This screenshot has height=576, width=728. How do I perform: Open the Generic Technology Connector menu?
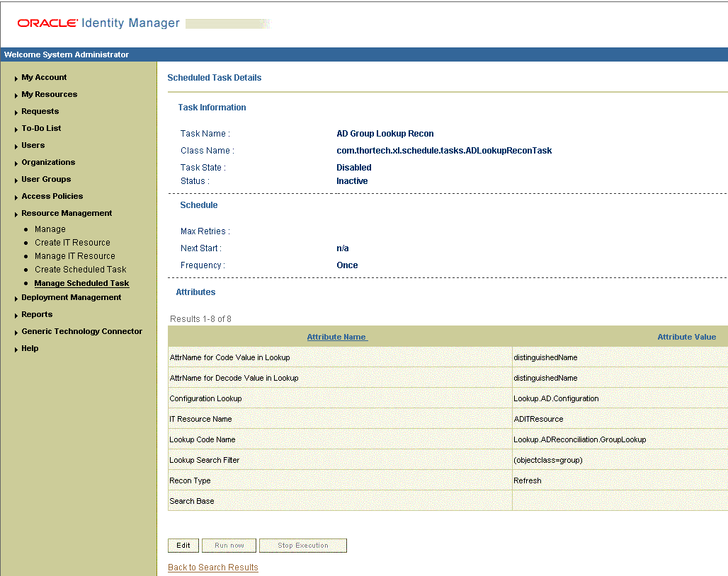(x=81, y=331)
